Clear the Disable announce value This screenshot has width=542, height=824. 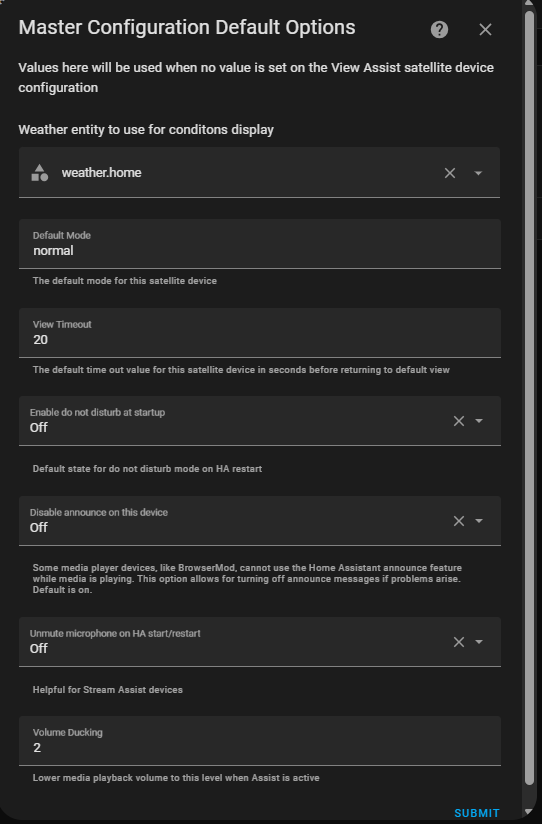(x=459, y=521)
